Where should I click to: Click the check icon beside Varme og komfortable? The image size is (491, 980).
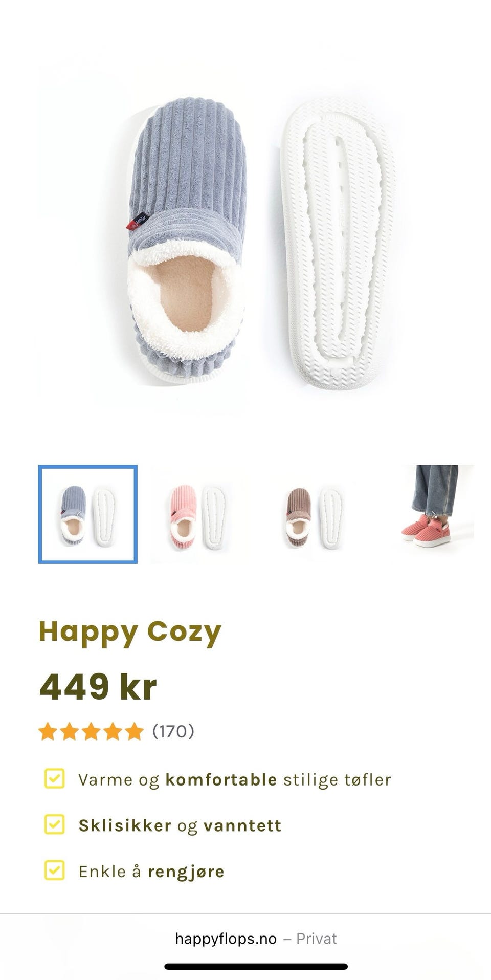coord(54,779)
